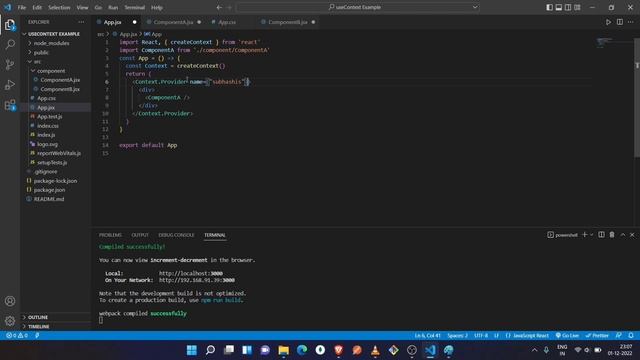The width and height of the screenshot is (640, 360).
Task: Click the Ln 6, Col 41 indicator
Action: (x=427, y=336)
